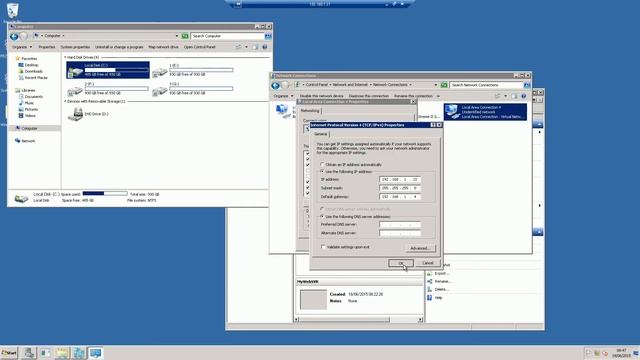640x360 pixels.
Task: Click System properties toolbar button
Action: tap(75, 47)
